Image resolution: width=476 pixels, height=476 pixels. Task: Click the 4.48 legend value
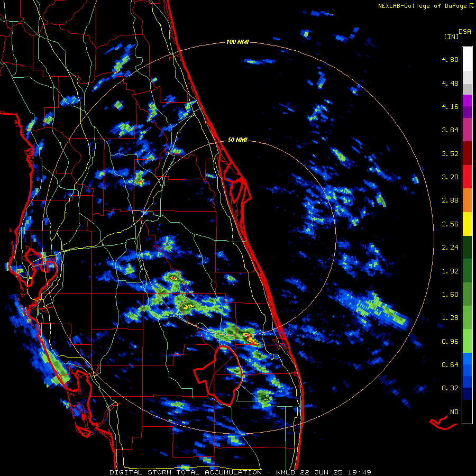pyautogui.click(x=450, y=83)
